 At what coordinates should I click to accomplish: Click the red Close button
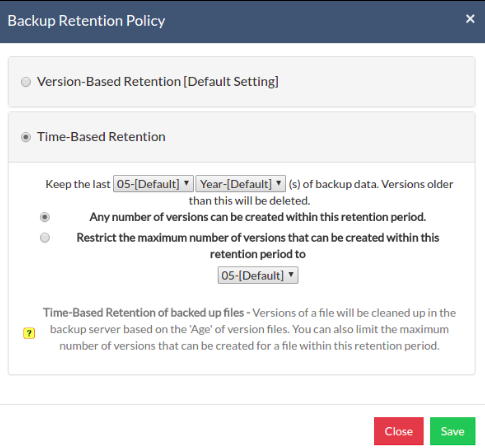[399, 431]
